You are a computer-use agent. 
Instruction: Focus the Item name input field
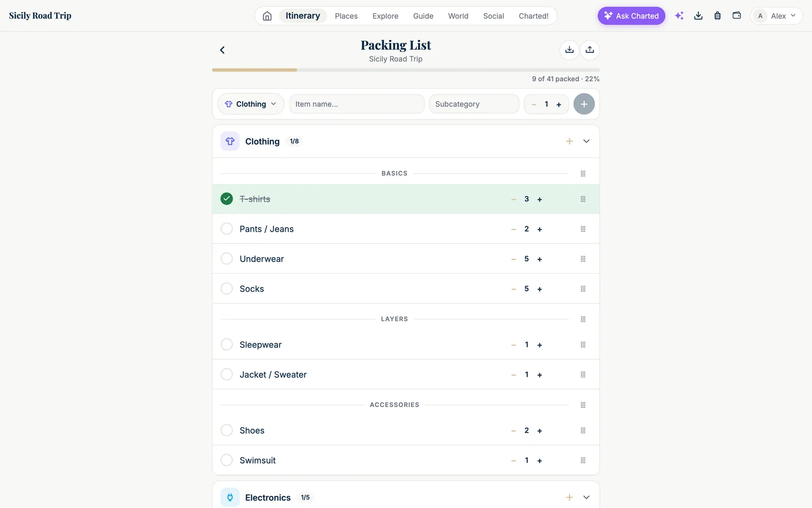(357, 104)
